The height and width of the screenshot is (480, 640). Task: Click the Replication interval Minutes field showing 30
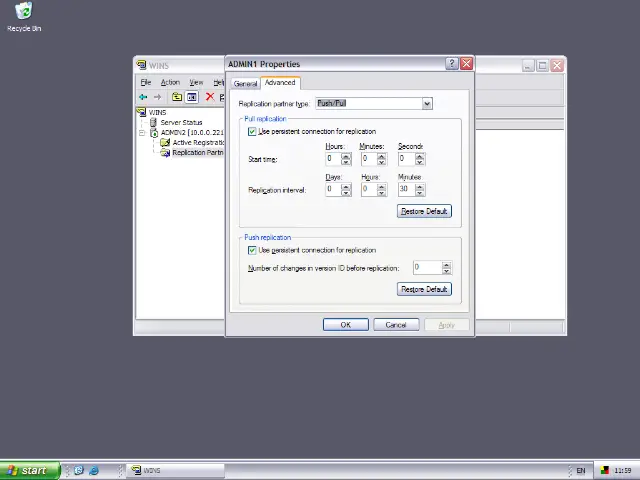tap(407, 189)
